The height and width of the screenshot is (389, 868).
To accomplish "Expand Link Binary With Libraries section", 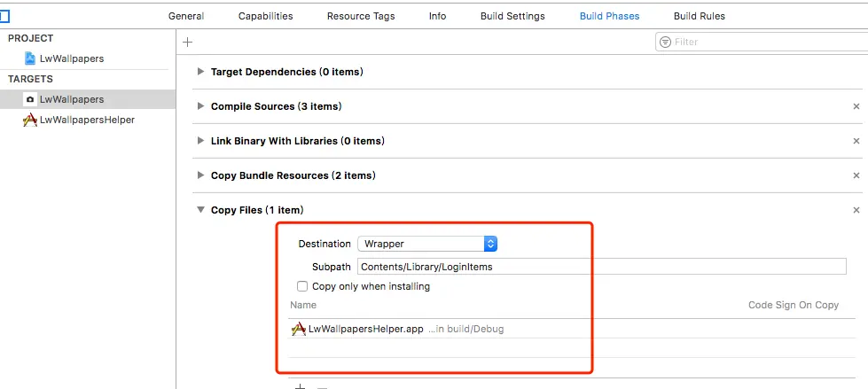I will pos(201,141).
